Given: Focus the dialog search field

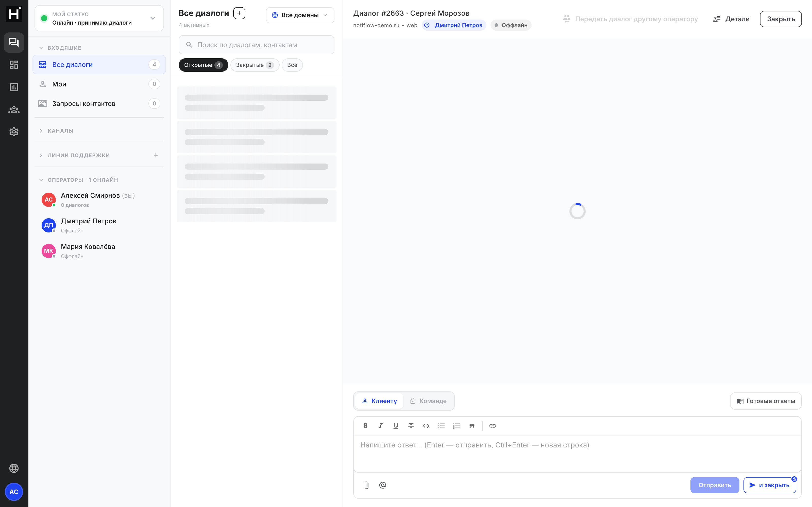Looking at the screenshot, I should (256, 45).
